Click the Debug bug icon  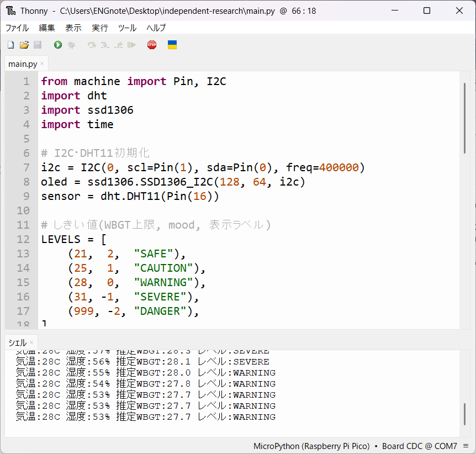[71, 45]
